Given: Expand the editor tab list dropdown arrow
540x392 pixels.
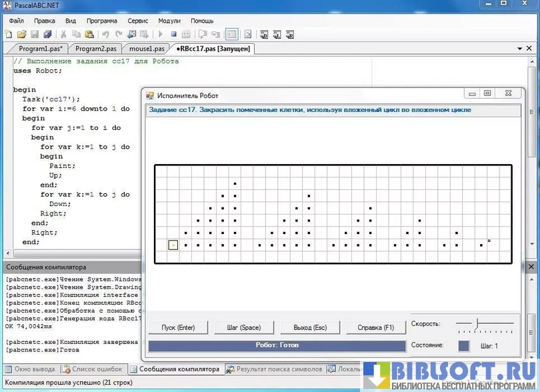Looking at the screenshot, I should [x=520, y=49].
